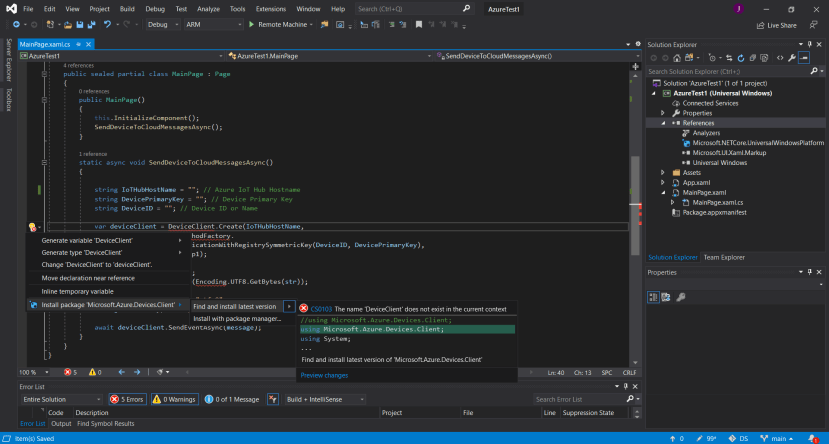Click the CS0103 error code link

coord(321,309)
